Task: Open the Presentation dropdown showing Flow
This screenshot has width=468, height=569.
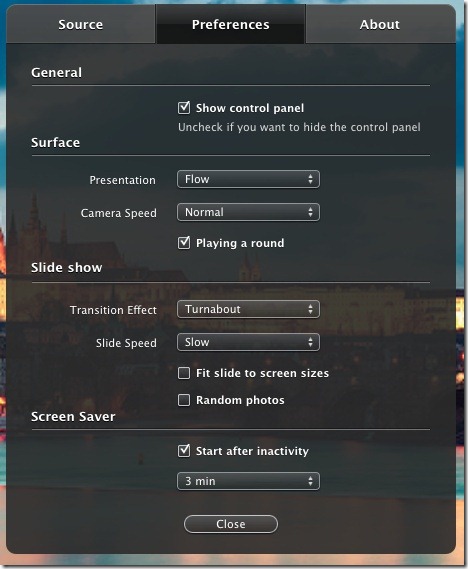Action: click(x=249, y=179)
